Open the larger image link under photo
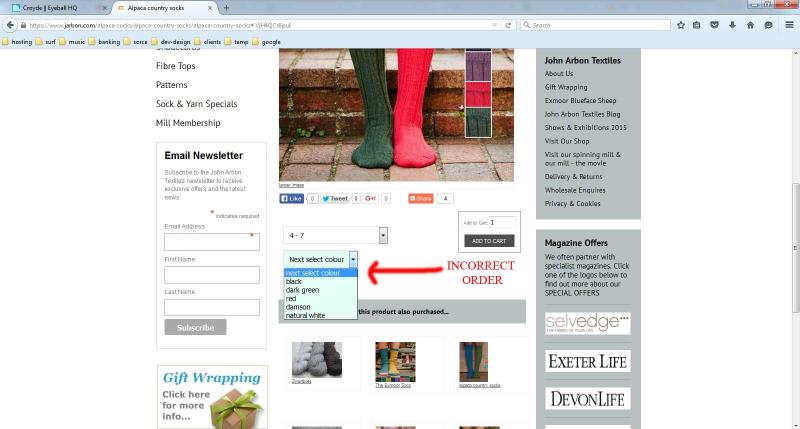 click(x=291, y=185)
